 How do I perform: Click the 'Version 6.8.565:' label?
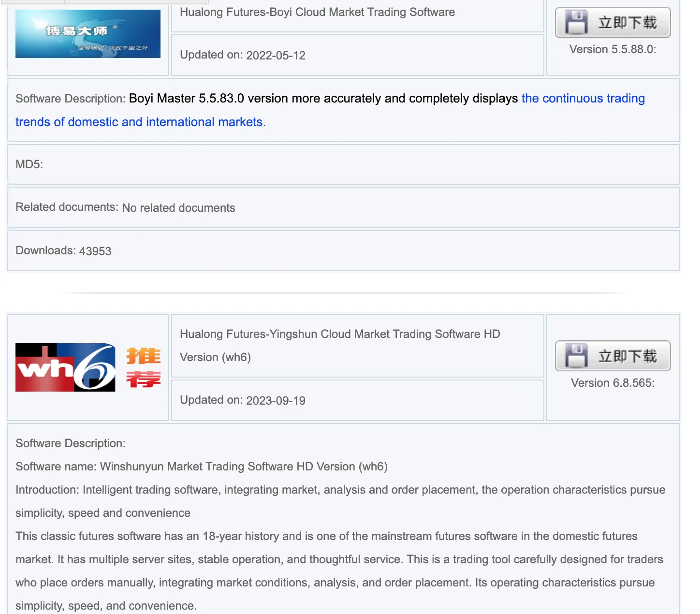point(613,383)
